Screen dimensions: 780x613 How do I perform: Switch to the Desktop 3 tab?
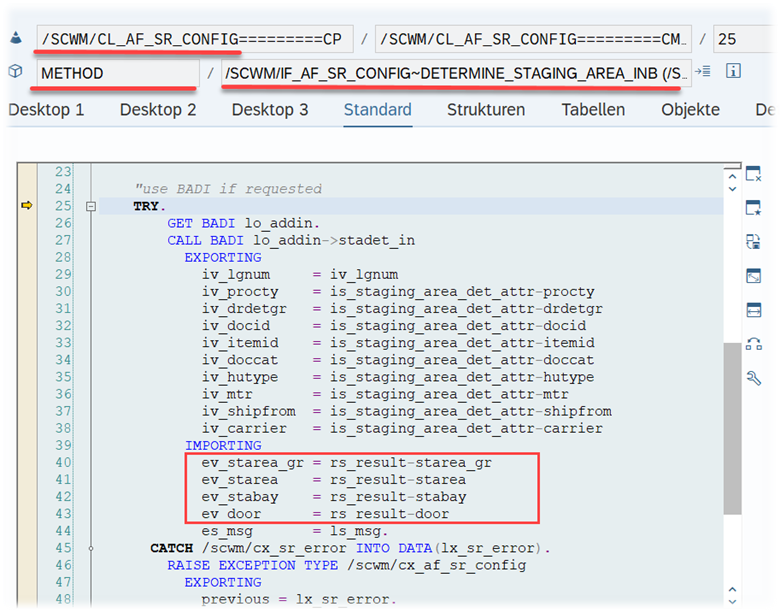pyautogui.click(x=270, y=109)
